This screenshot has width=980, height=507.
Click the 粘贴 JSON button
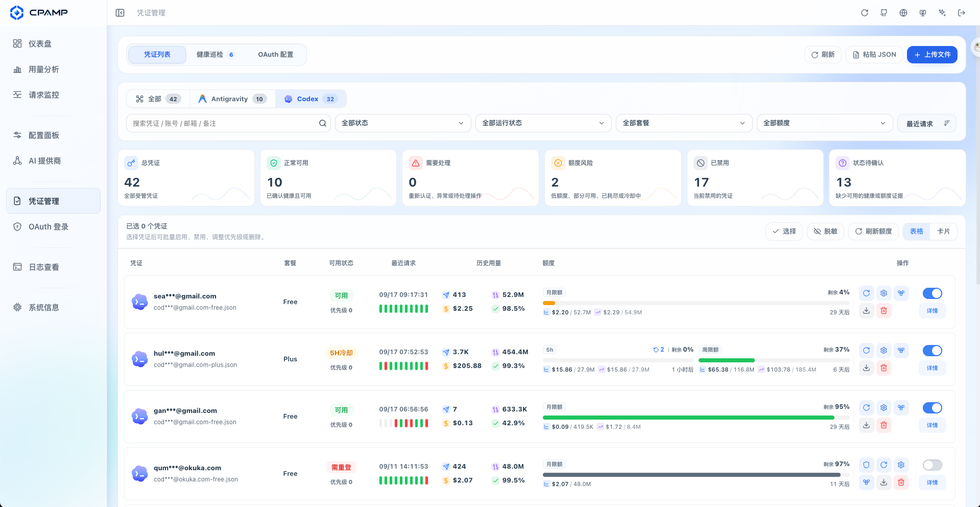click(x=874, y=55)
